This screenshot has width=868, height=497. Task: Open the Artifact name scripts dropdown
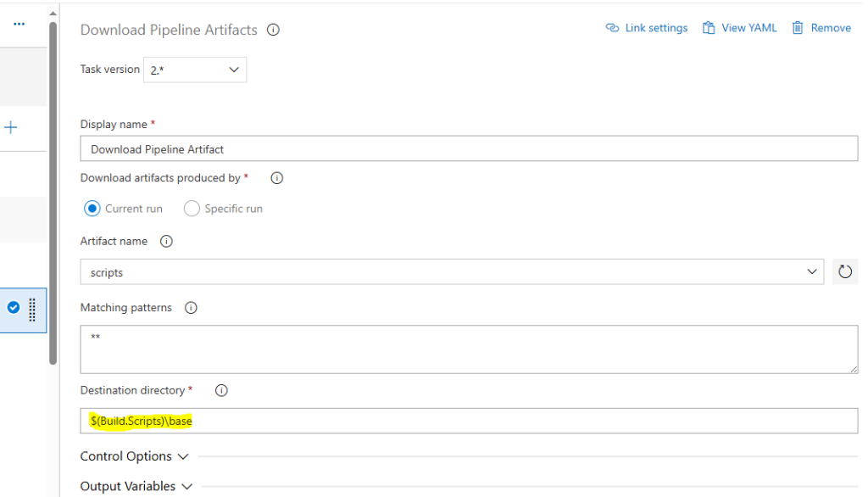coord(452,272)
